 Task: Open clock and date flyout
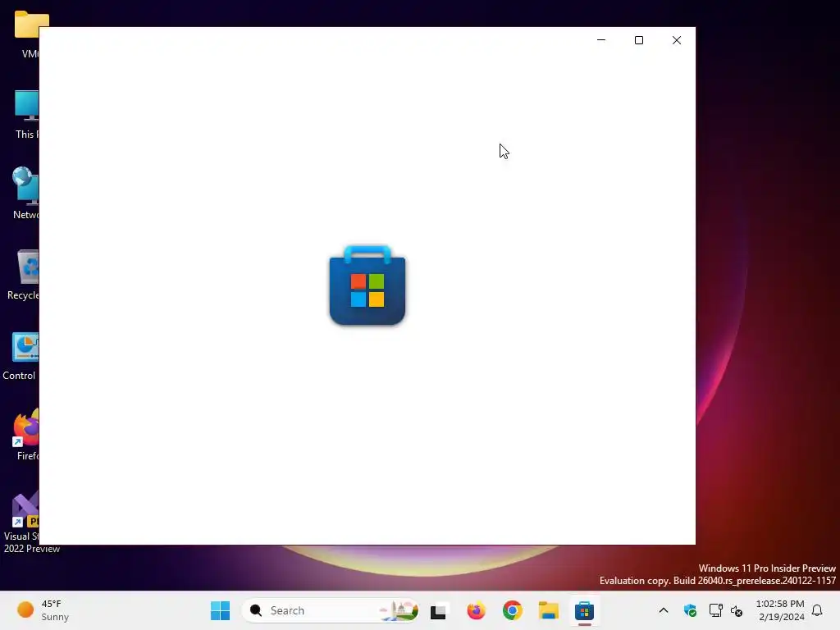coord(781,610)
